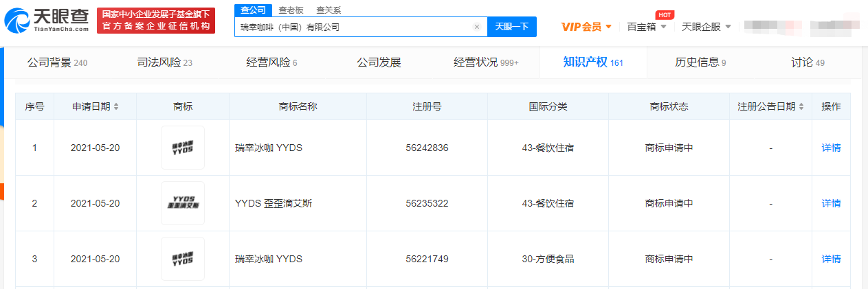View trademark image for registration 56242836
The image size is (868, 289).
click(x=183, y=148)
